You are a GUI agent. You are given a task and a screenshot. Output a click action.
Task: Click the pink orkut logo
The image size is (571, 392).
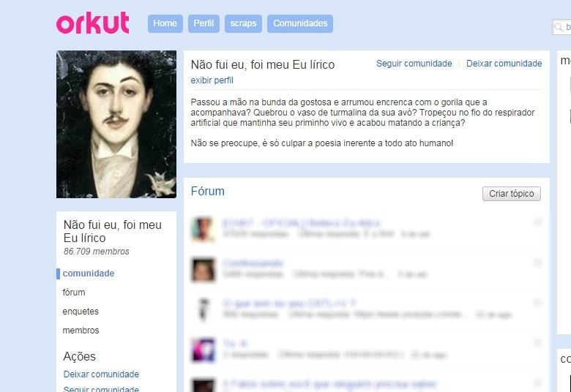(x=92, y=23)
